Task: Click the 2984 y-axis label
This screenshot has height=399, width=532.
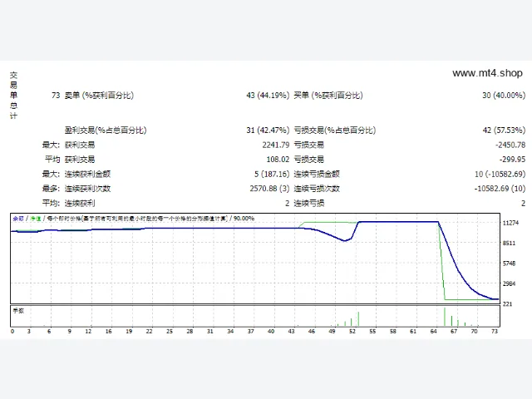Action: pos(509,283)
